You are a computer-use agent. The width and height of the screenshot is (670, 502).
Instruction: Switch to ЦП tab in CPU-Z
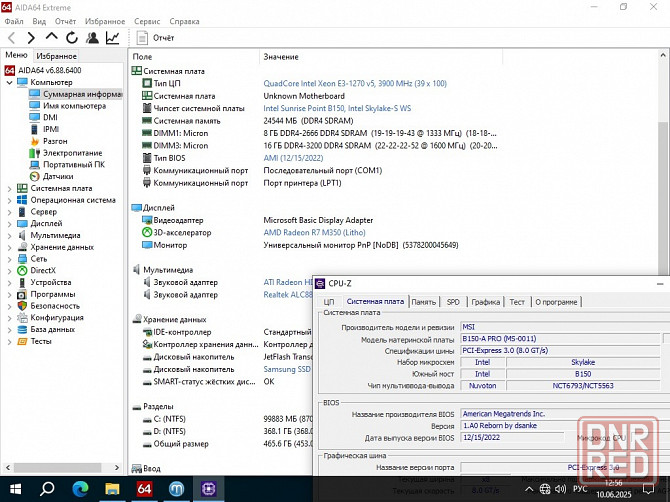[329, 302]
